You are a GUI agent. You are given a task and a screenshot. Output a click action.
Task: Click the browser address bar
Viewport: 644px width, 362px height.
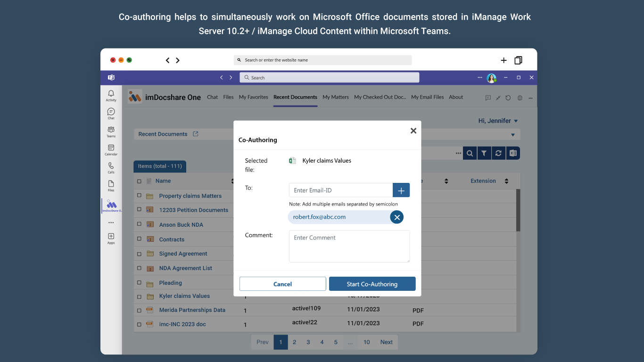click(x=323, y=60)
